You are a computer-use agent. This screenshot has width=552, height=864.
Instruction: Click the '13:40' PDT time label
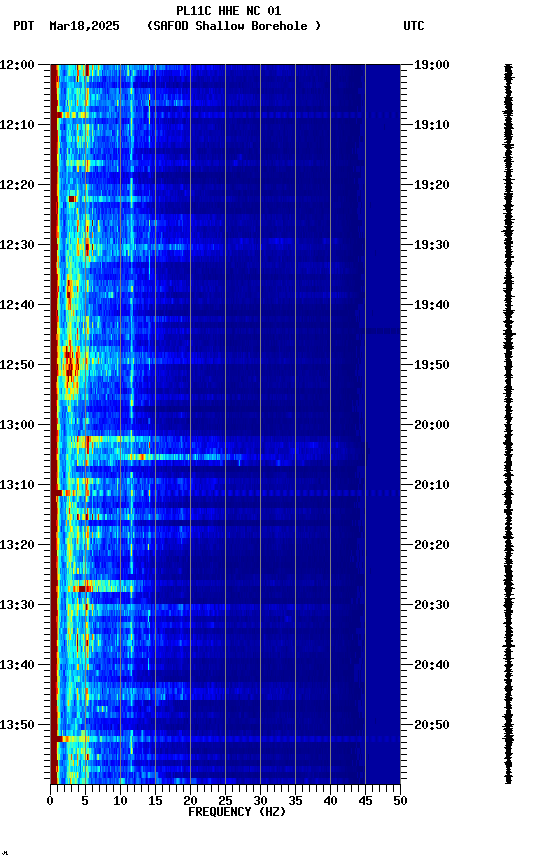pos(17,666)
